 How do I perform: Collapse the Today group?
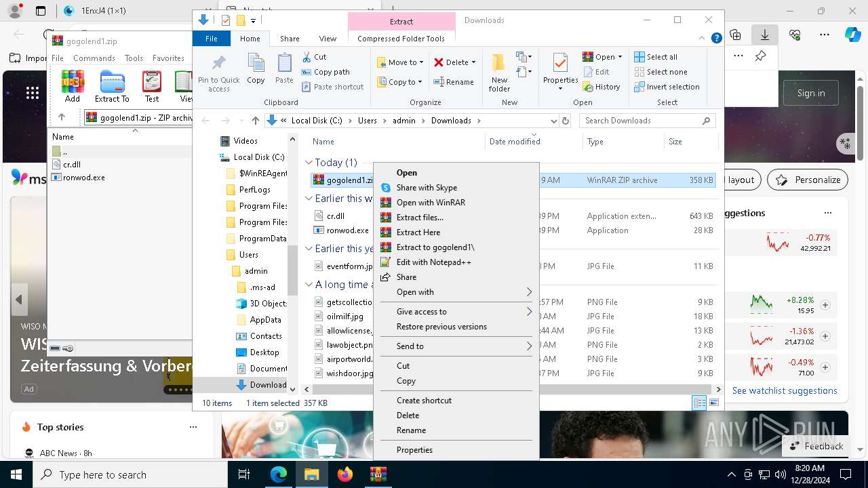click(309, 163)
